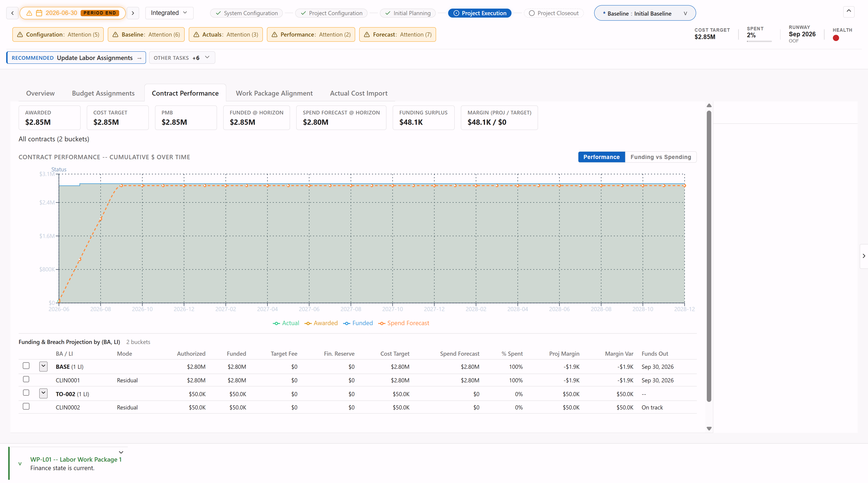Click the vertical scrollbar thumb
The image size is (868, 483).
point(709,256)
